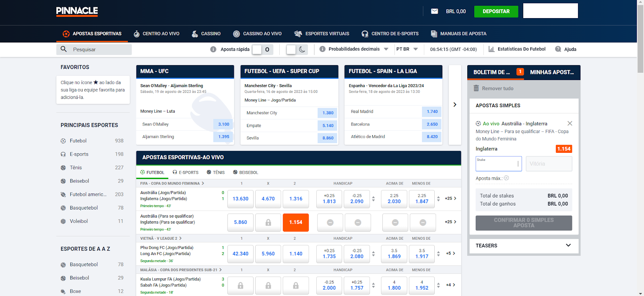Image resolution: width=644 pixels, height=296 pixels.
Task: Remove the Austrália - Inglaterra bet slip selection
Action: tap(570, 123)
